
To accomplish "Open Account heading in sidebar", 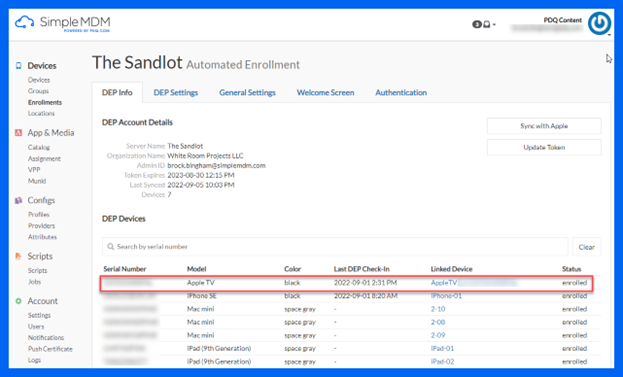I will click(x=43, y=301).
